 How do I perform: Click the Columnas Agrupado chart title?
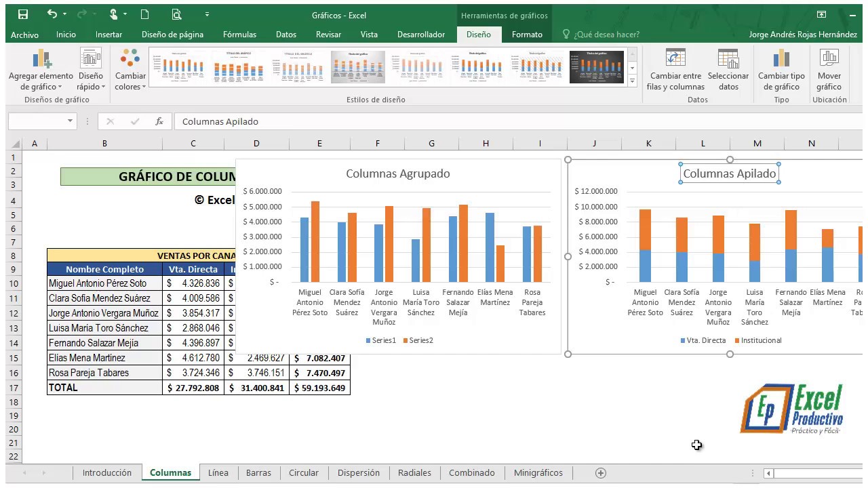coord(398,174)
